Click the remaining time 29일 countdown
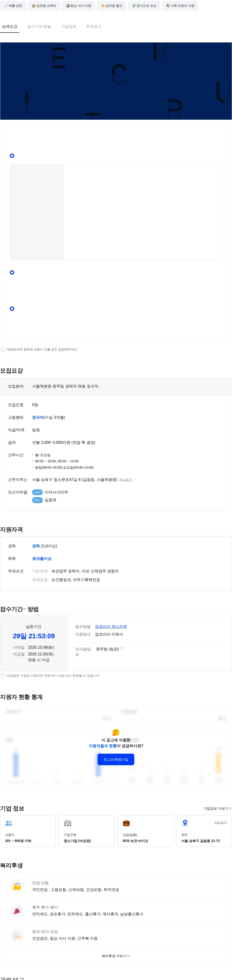 click(x=34, y=636)
